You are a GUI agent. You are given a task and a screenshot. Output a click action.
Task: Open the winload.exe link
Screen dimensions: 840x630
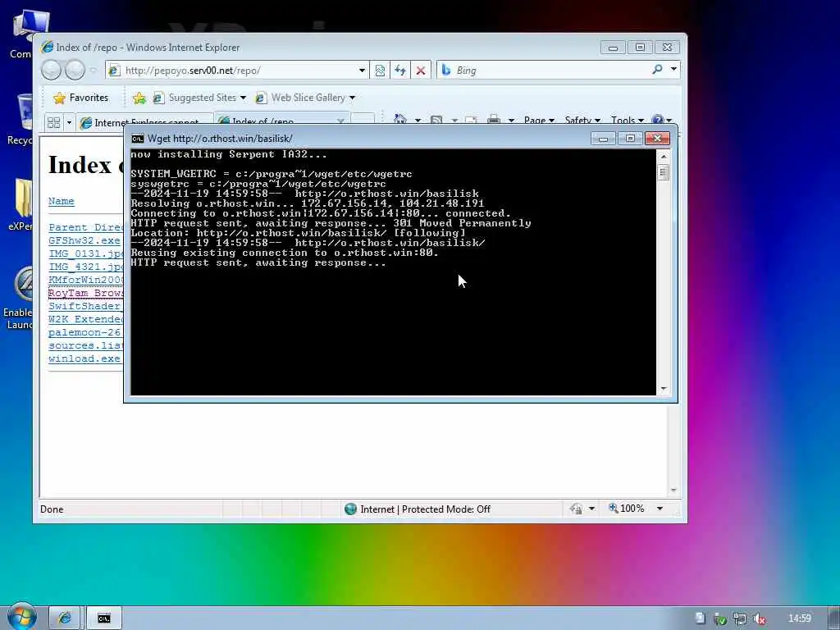(84, 358)
